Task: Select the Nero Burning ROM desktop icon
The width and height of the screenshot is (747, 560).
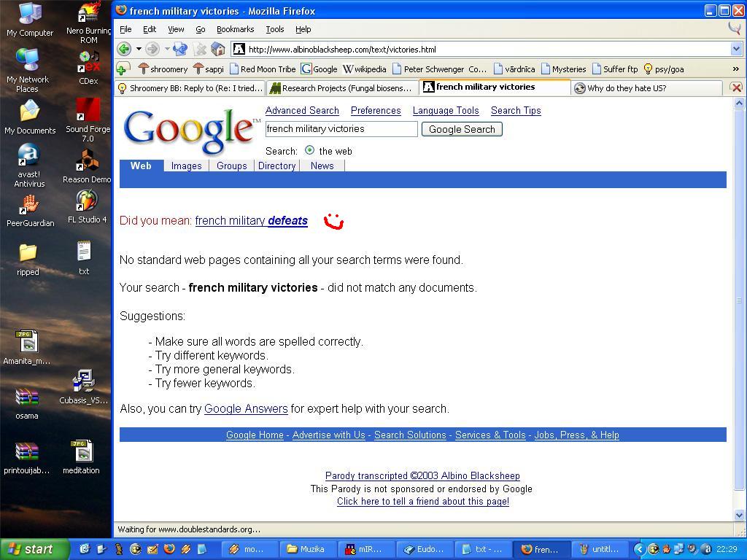Action: 88,23
